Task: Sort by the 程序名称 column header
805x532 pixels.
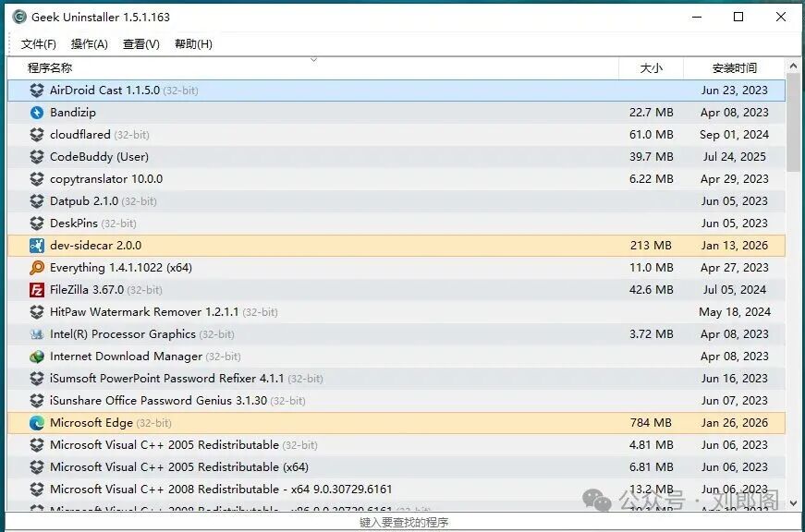Action: click(x=313, y=67)
